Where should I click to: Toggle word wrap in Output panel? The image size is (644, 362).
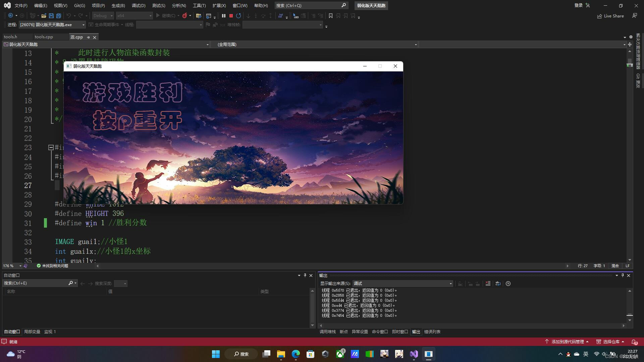click(498, 284)
